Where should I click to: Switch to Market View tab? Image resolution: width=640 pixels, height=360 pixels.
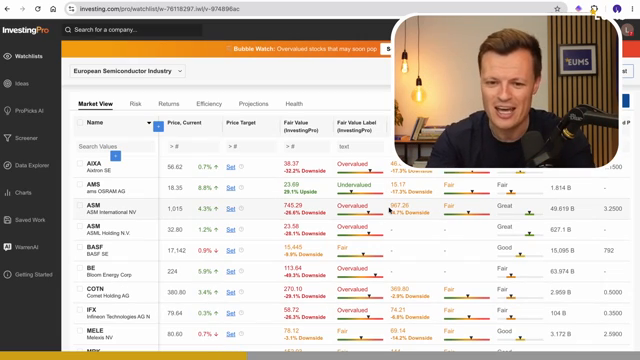tap(96, 104)
